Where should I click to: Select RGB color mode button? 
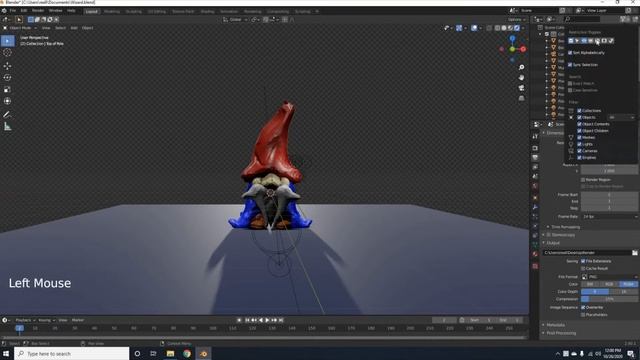pos(609,284)
